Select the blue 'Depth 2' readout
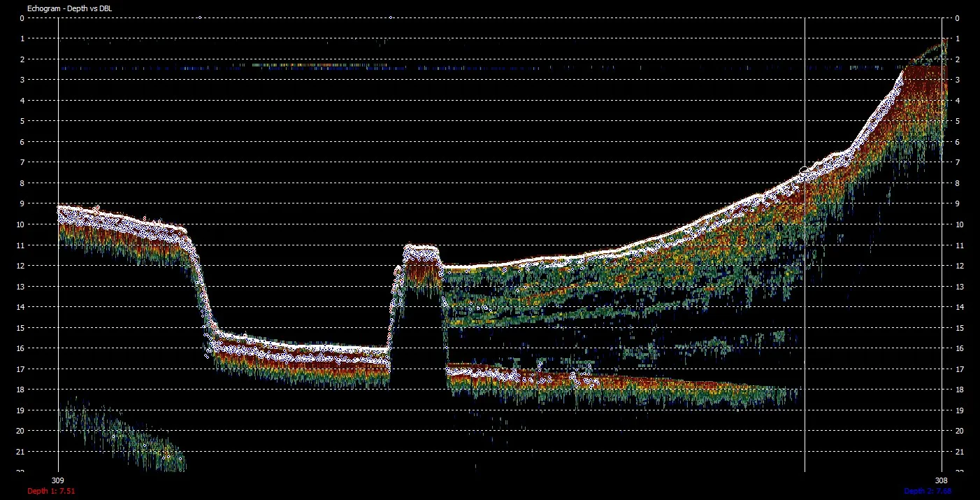 928,492
